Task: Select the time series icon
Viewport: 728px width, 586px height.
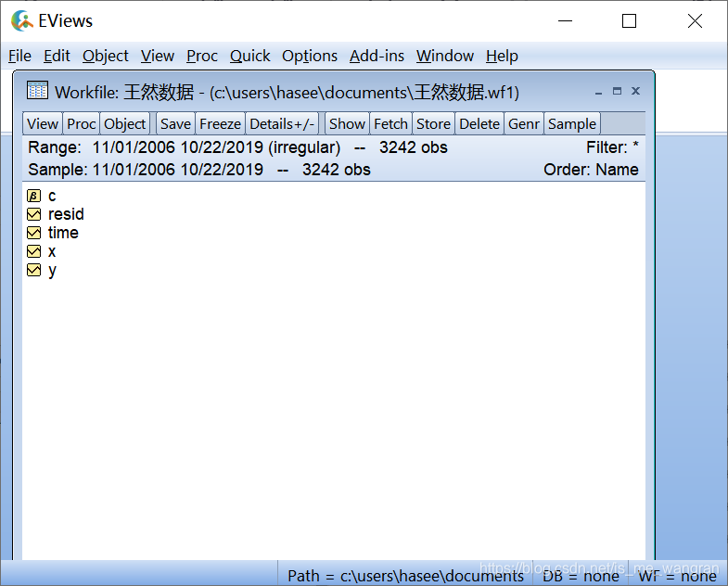Action: click(x=33, y=233)
